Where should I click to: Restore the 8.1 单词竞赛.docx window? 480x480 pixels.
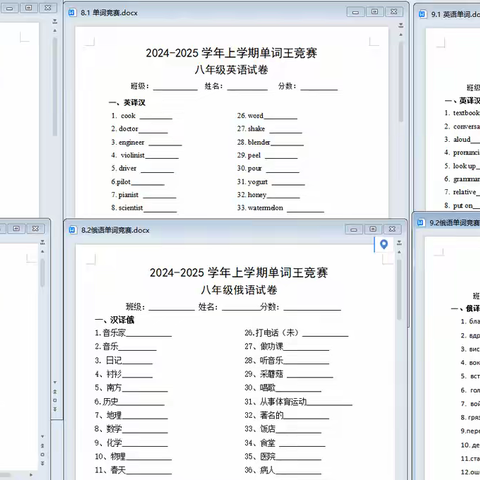[375, 12]
